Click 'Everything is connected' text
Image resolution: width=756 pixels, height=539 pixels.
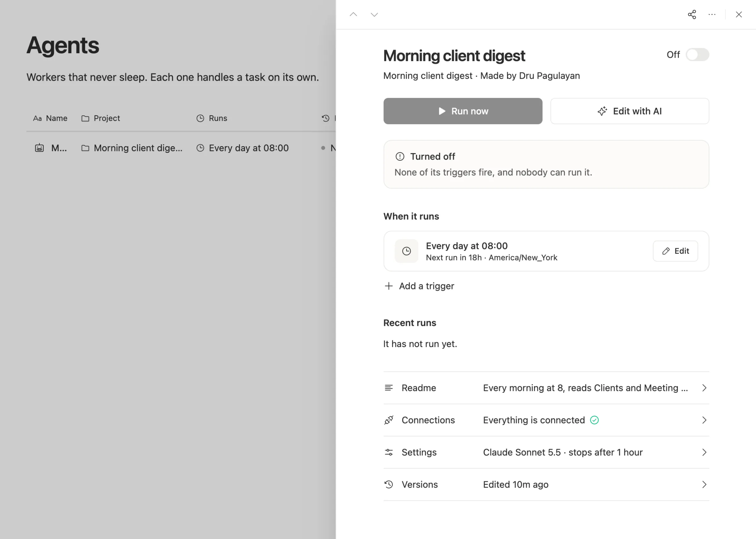pos(534,420)
